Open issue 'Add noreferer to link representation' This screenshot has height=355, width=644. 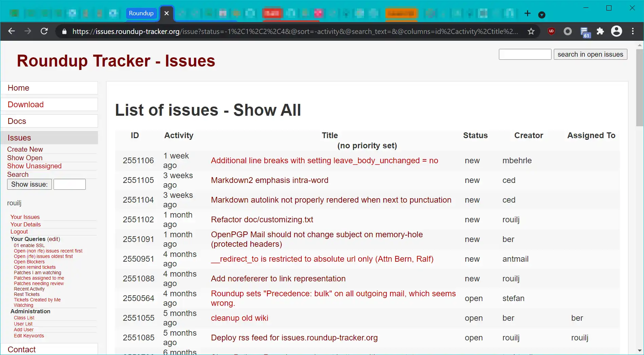[x=278, y=279]
